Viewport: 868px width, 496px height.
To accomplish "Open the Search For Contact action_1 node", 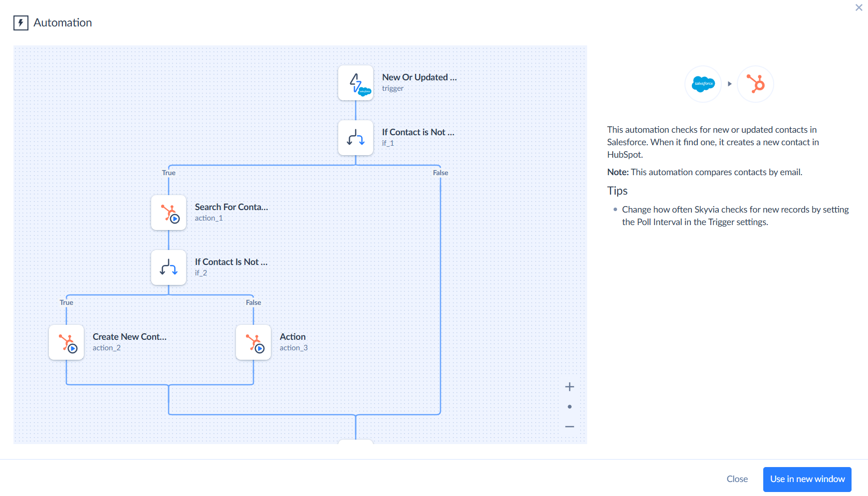I will tap(169, 213).
